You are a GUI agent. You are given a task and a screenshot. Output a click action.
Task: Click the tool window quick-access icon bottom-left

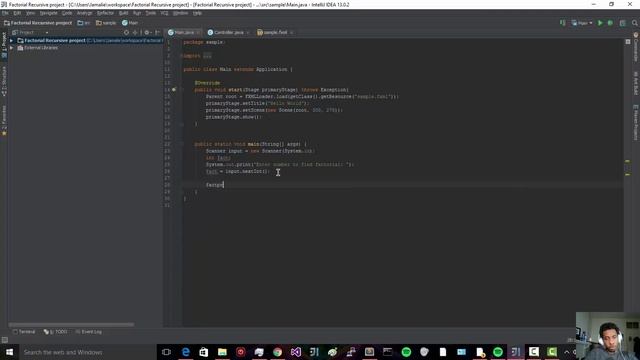pyautogui.click(x=4, y=340)
